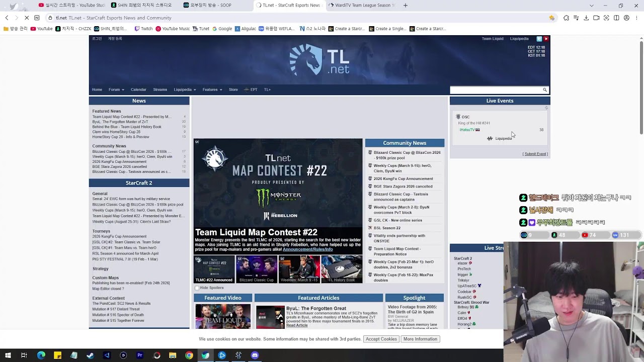Select the Blizzard Classic Cup thumbnail
This screenshot has width=644, height=362.
point(257,269)
